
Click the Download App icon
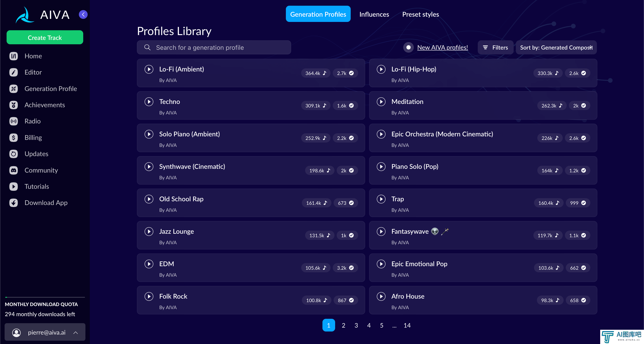coord(14,203)
